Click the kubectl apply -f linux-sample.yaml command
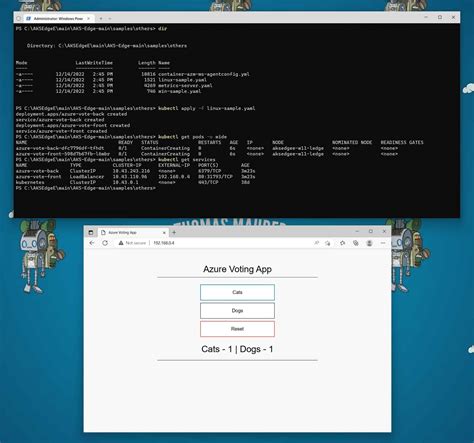The height and width of the screenshot is (443, 474). click(x=207, y=108)
